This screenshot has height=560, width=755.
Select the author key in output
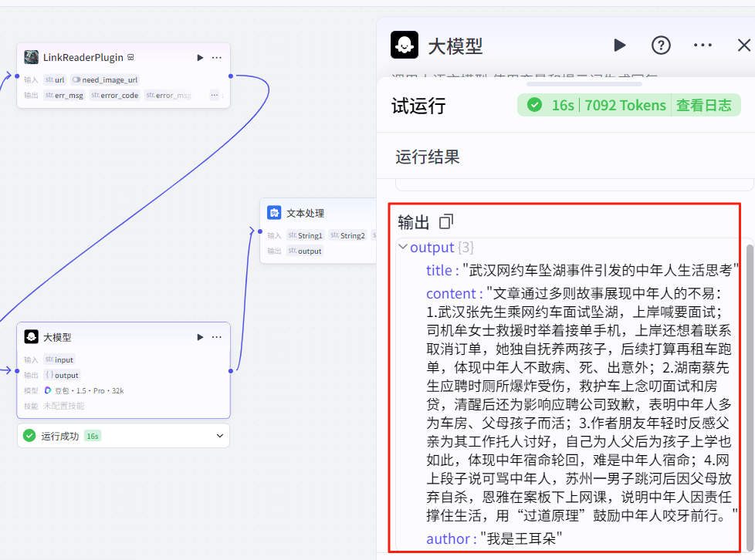point(448,539)
